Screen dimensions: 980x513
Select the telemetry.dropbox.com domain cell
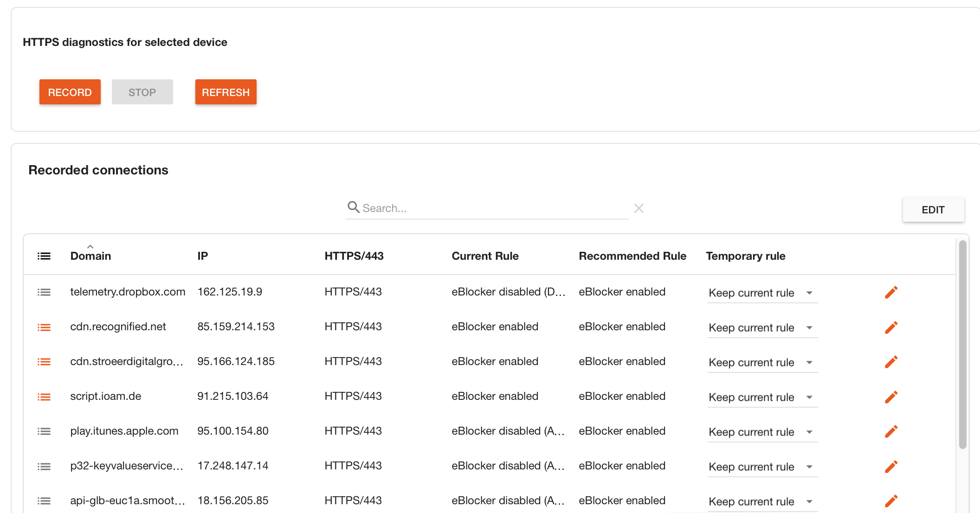pyautogui.click(x=128, y=292)
